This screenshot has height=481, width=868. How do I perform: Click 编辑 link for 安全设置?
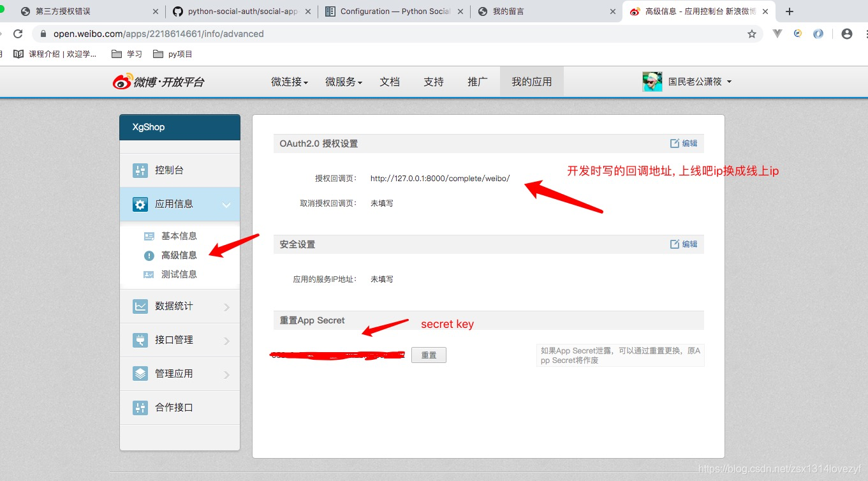point(689,244)
